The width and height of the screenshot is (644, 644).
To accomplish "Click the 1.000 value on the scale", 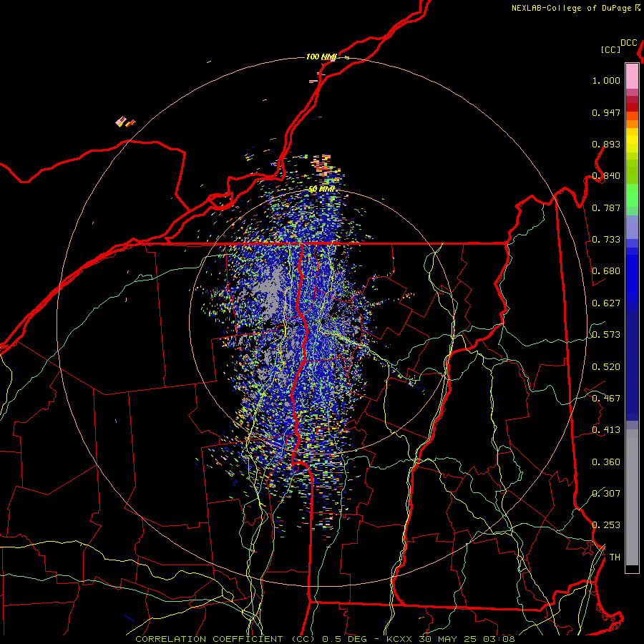I will 606,80.
